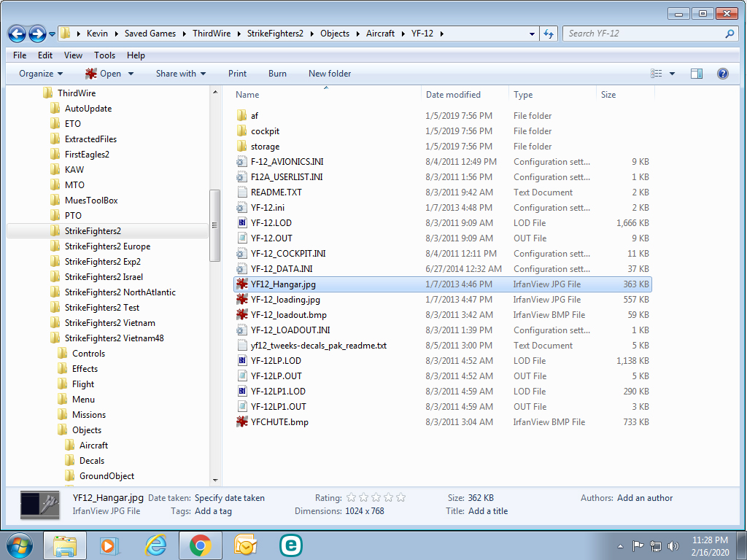Viewport: 747px width, 560px height.
Task: Go back with the Back arrow button
Action: 18,34
